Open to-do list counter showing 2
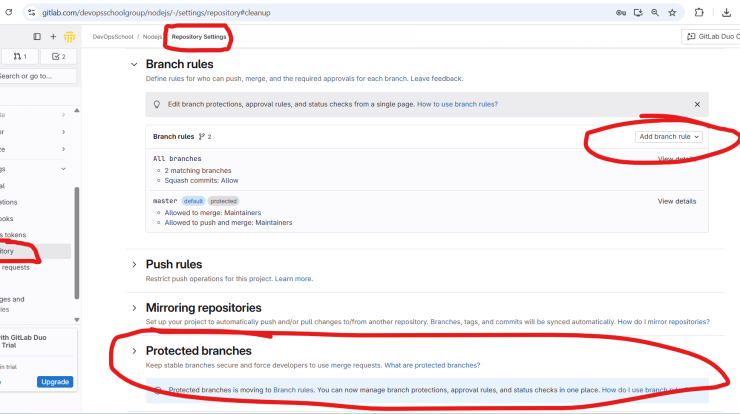Image resolution: width=740 pixels, height=414 pixels. coord(59,57)
